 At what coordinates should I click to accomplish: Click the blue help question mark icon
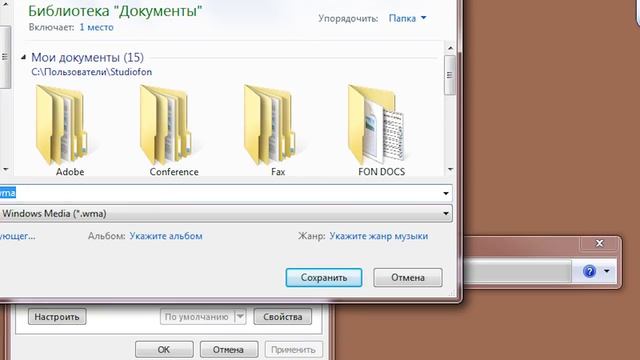[x=589, y=271]
